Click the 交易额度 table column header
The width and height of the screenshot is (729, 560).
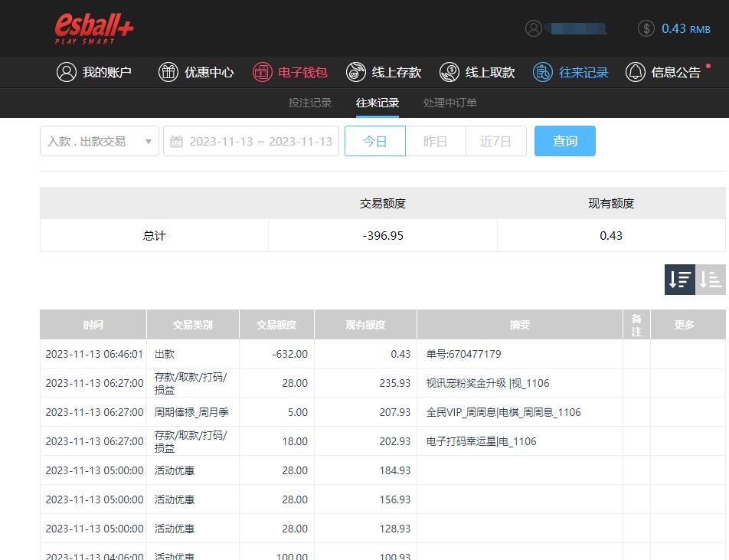pos(276,325)
